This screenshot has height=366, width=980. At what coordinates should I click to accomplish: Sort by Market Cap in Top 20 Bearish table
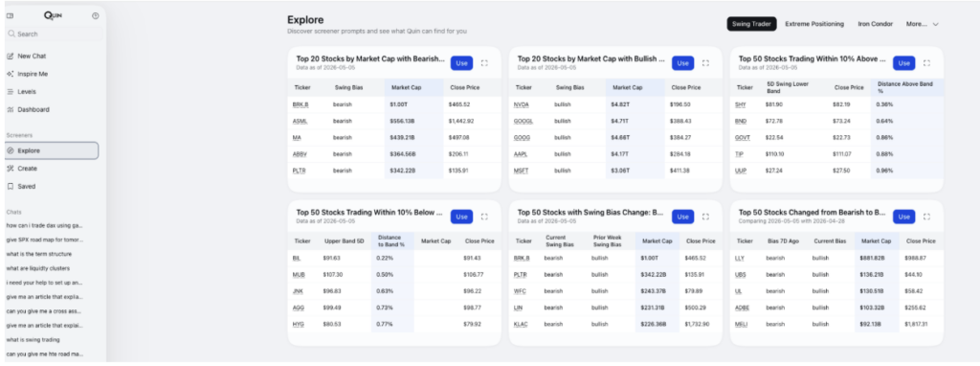406,87
